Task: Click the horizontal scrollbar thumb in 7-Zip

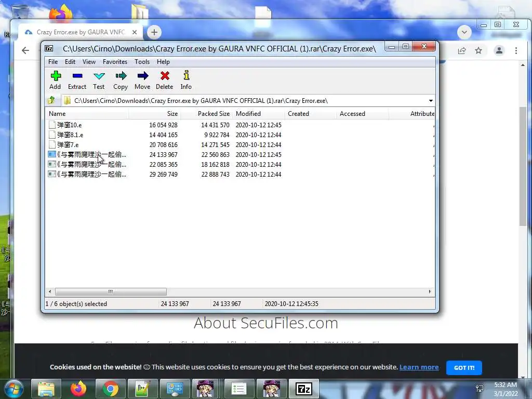Action: (111, 291)
